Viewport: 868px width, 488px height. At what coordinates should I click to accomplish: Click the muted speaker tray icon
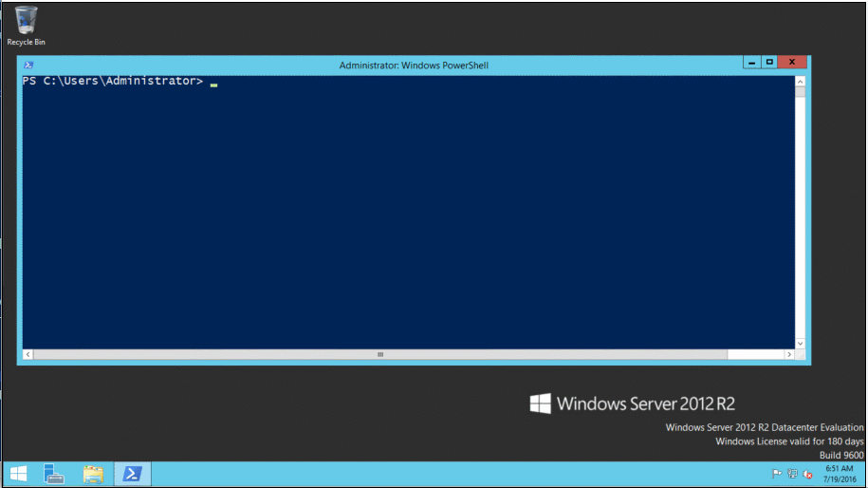tap(807, 474)
